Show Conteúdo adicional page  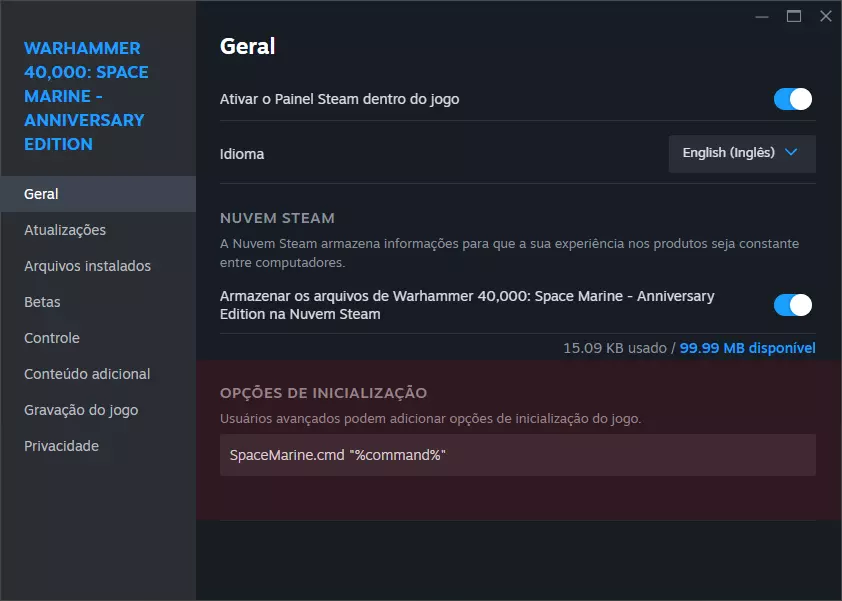(x=87, y=374)
